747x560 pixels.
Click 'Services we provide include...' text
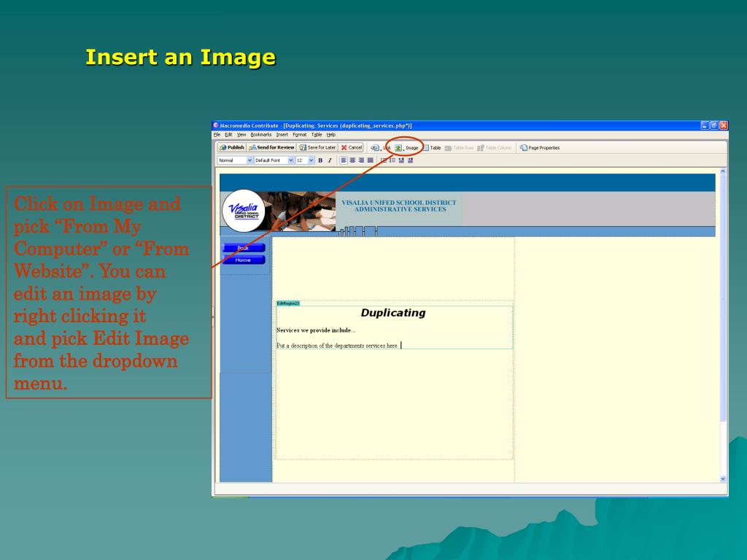[316, 330]
